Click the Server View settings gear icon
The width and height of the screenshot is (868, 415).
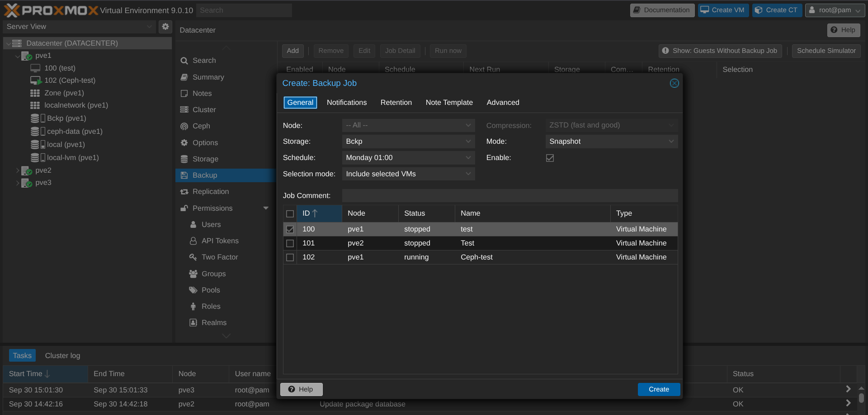tap(165, 27)
